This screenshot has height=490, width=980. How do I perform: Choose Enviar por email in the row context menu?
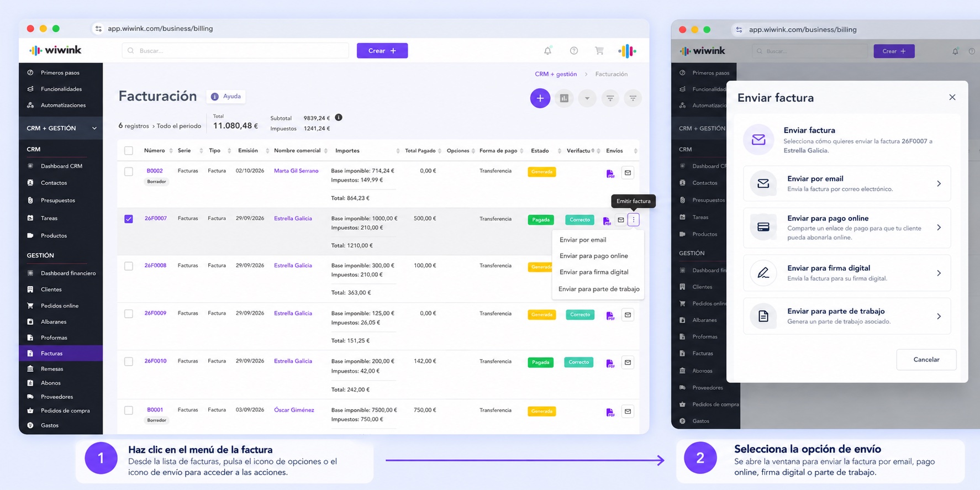[583, 240]
